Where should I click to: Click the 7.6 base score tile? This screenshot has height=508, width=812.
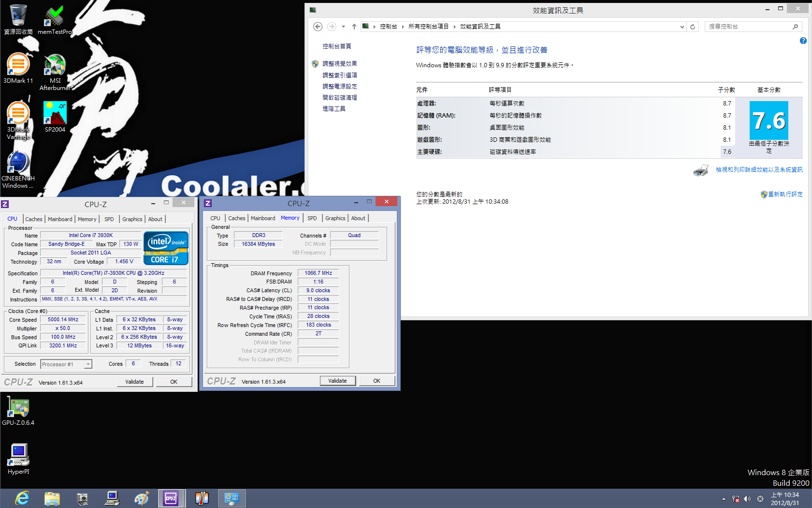tap(769, 120)
